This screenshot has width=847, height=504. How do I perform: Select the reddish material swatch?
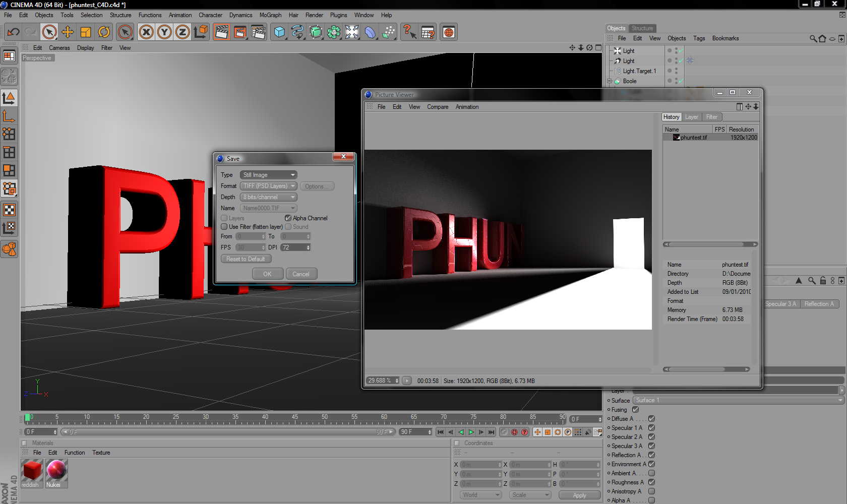[33, 473]
